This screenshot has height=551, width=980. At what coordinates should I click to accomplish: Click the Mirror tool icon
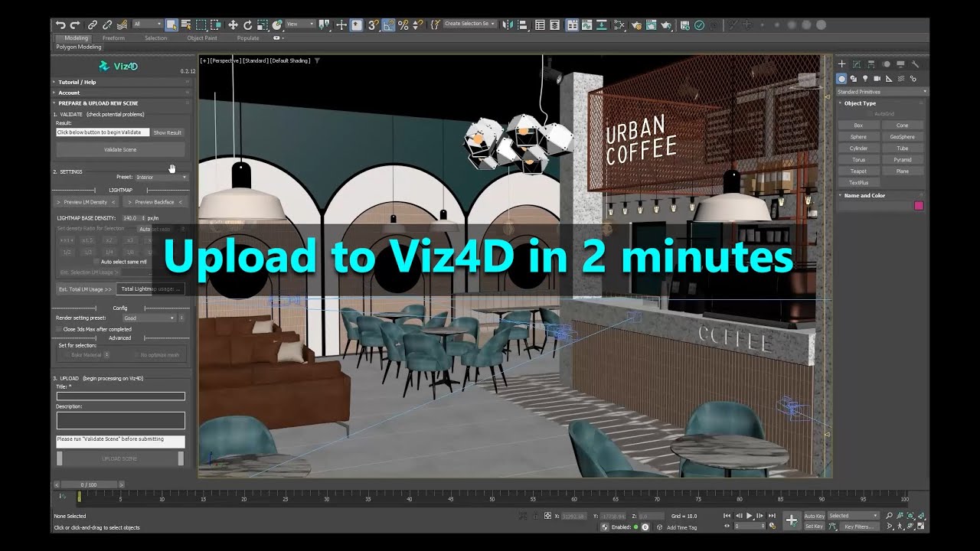[x=507, y=24]
